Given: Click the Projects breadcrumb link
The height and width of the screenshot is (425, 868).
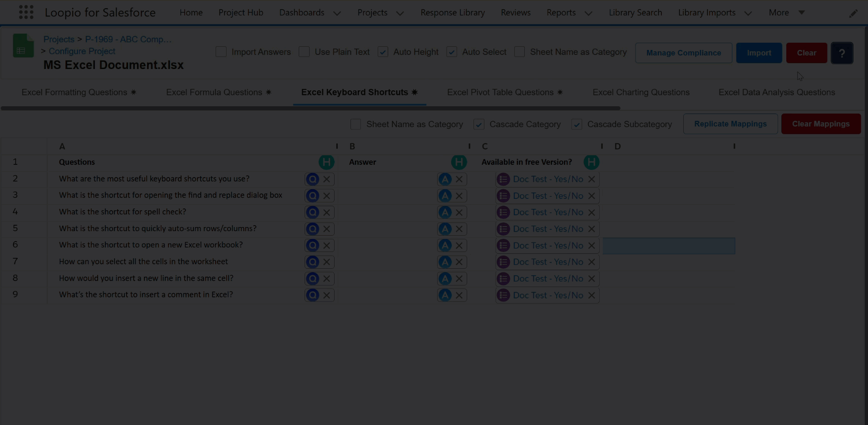Looking at the screenshot, I should 59,39.
